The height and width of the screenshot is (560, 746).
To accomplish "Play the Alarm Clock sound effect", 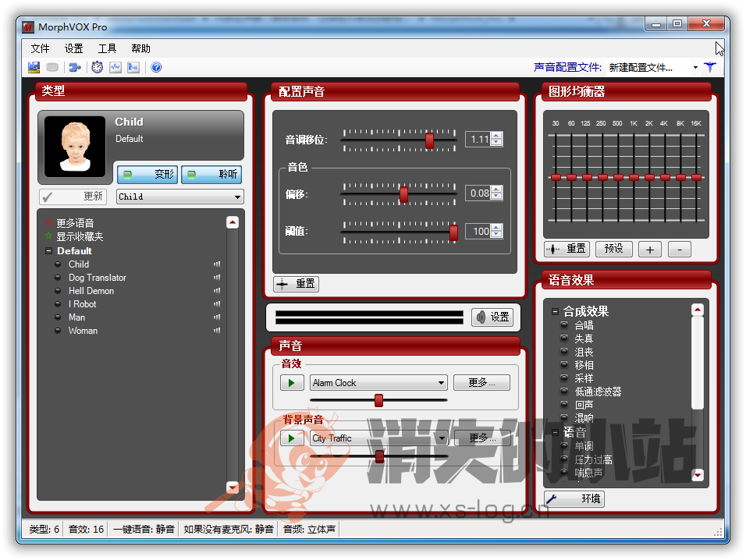I will point(292,383).
